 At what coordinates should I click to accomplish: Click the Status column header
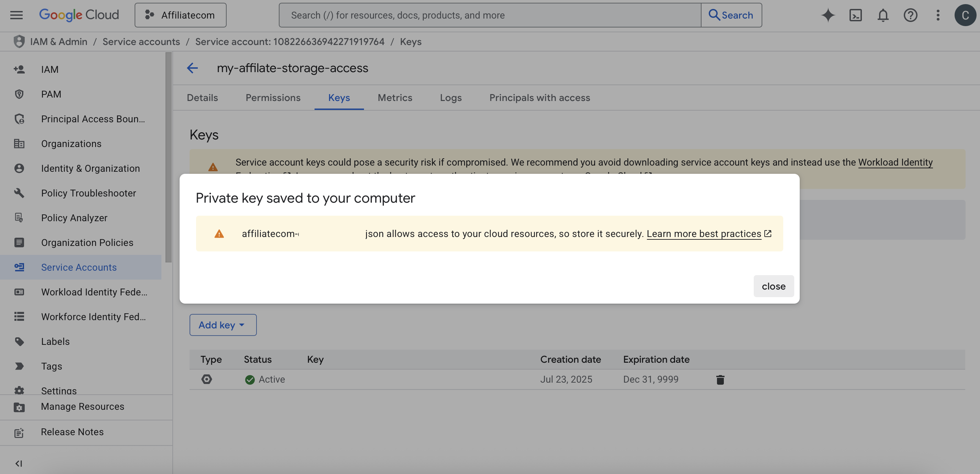point(258,360)
